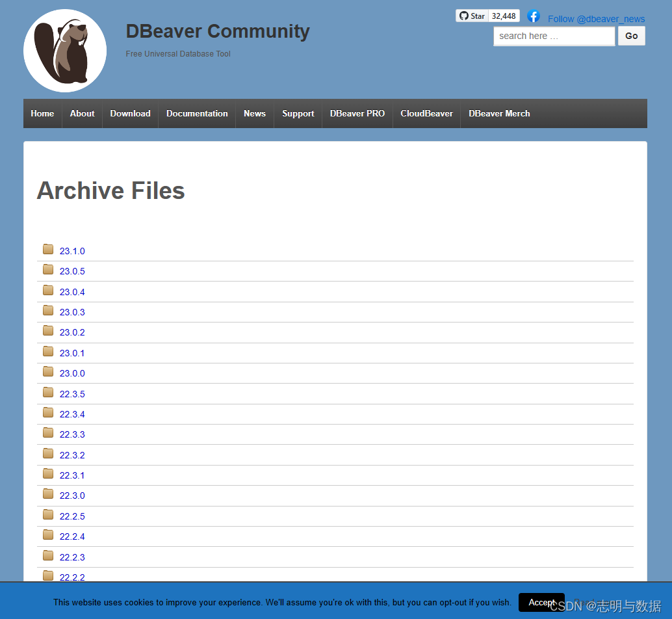
Task: Open the 22.3.5 archive link
Action: [x=72, y=394]
